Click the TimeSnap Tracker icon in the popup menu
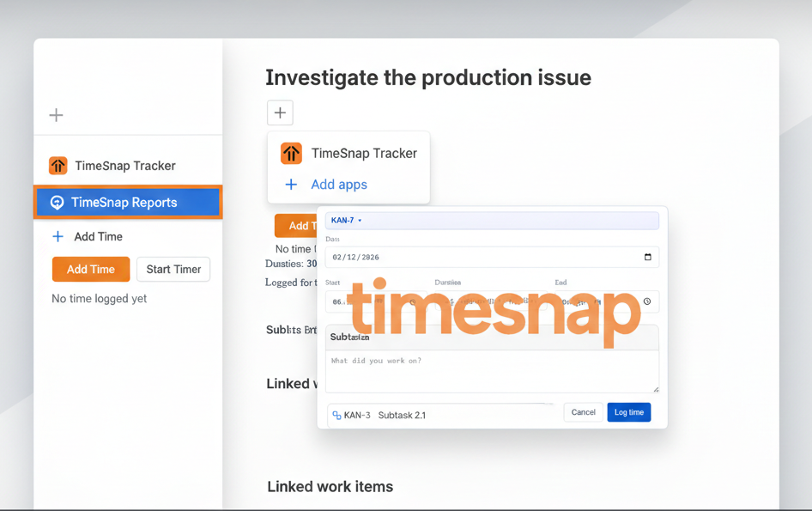 tap(292, 154)
